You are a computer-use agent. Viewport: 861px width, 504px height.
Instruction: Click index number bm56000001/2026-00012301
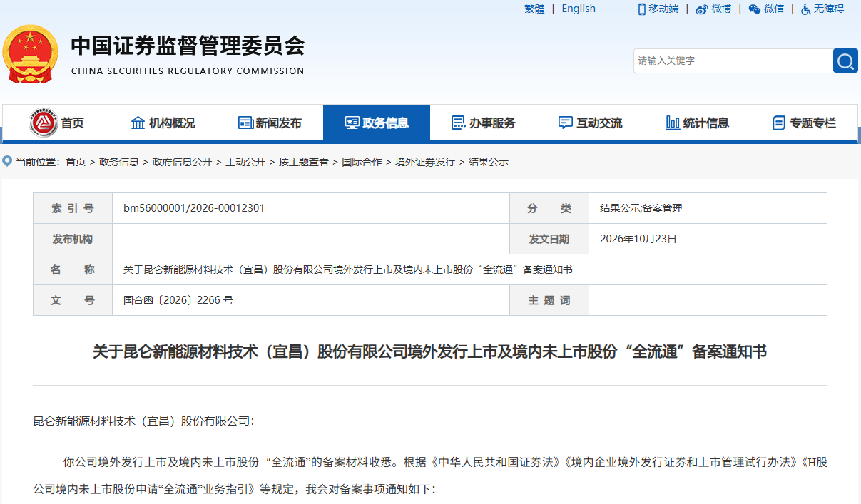[194, 208]
